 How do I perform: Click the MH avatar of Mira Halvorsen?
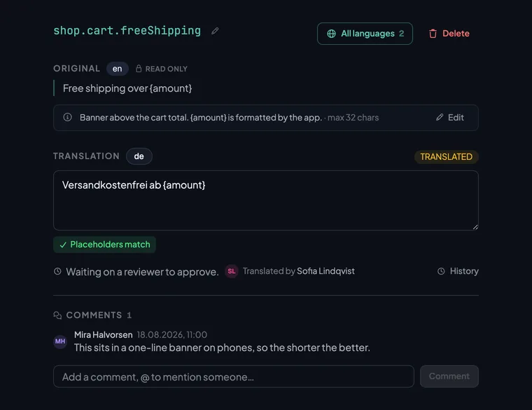coord(60,341)
